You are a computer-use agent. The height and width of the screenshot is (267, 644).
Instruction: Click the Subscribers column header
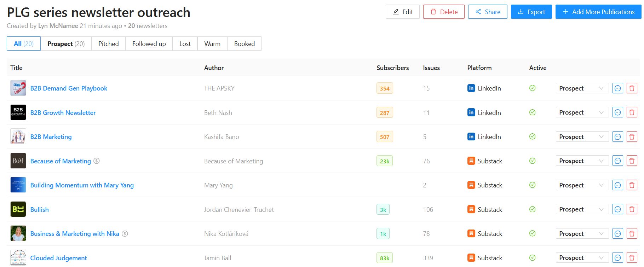(392, 68)
